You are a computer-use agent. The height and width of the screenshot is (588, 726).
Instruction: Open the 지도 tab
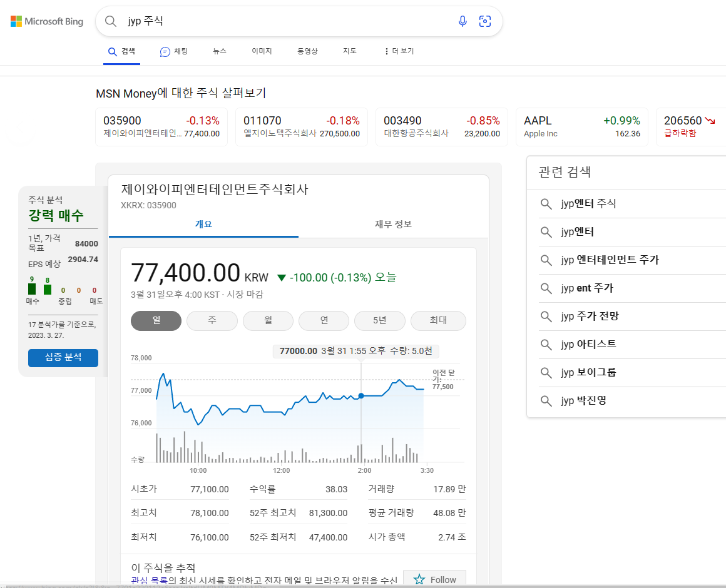[x=350, y=51]
